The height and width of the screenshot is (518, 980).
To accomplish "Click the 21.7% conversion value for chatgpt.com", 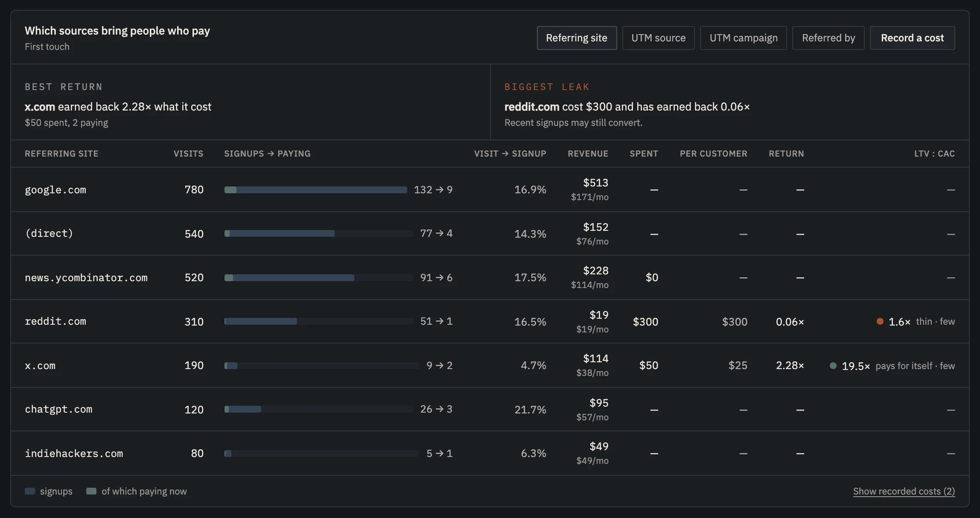I will pyautogui.click(x=530, y=410).
